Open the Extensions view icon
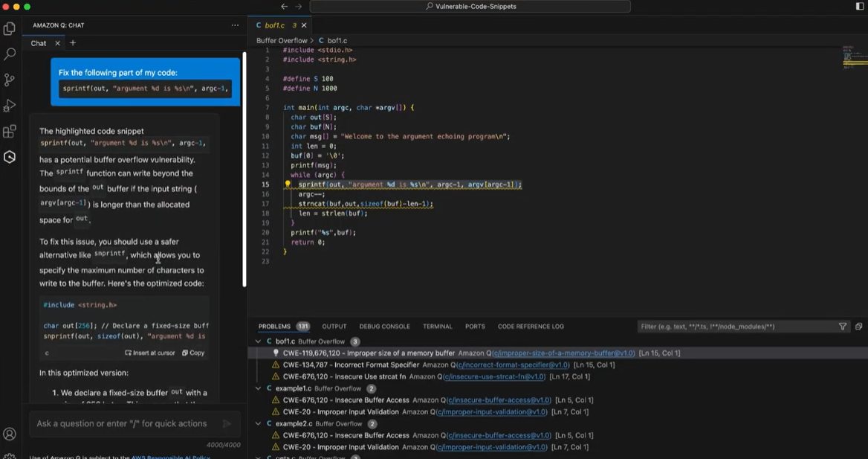 click(x=10, y=132)
